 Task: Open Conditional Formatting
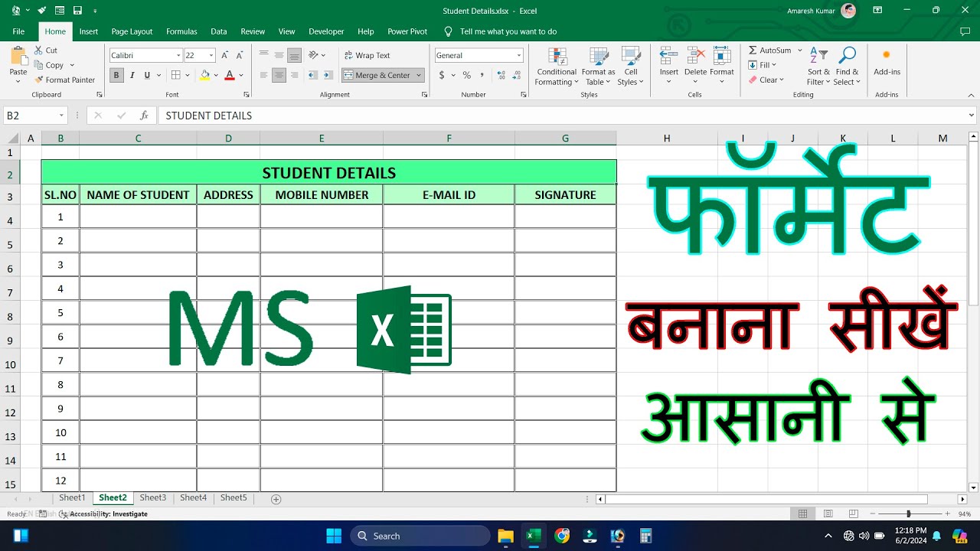557,67
